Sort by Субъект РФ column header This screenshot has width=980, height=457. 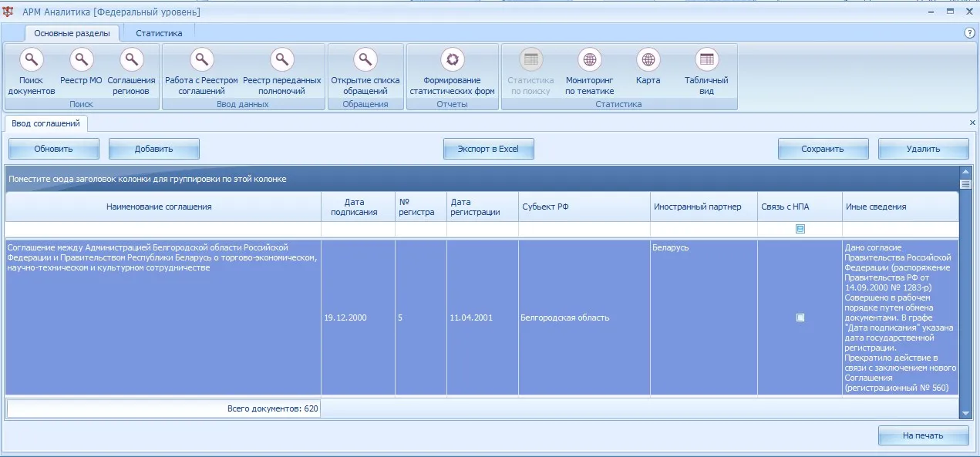pyautogui.click(x=584, y=207)
